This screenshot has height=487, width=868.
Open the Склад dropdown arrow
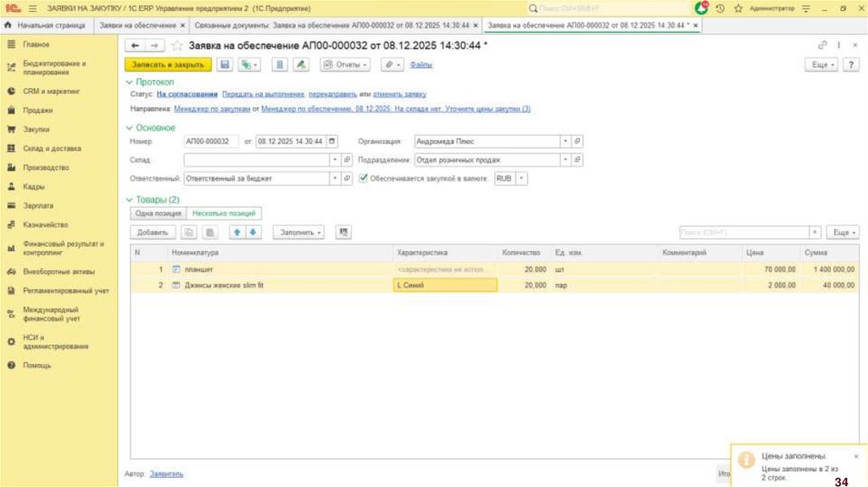335,160
